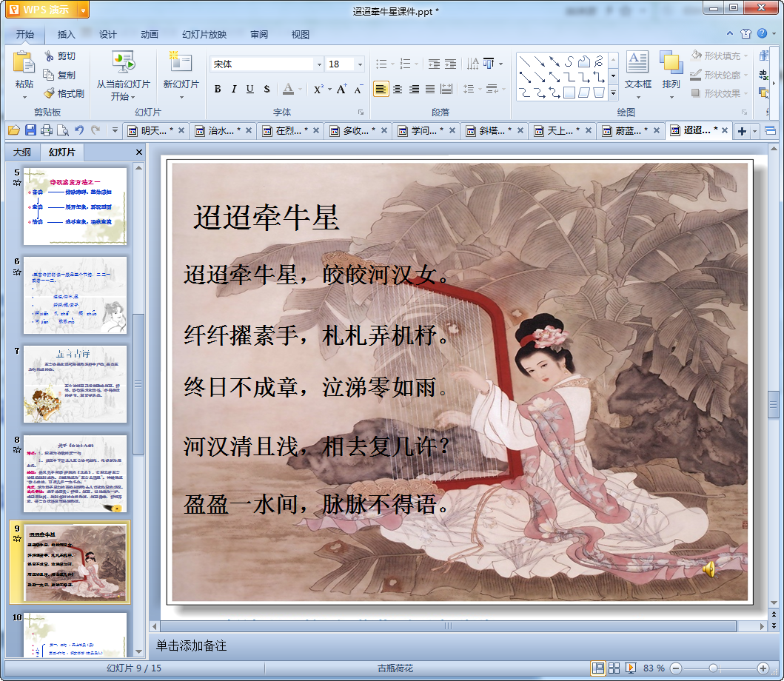Open the Insert (插入) ribbon tab
The height and width of the screenshot is (681, 784).
[66, 34]
